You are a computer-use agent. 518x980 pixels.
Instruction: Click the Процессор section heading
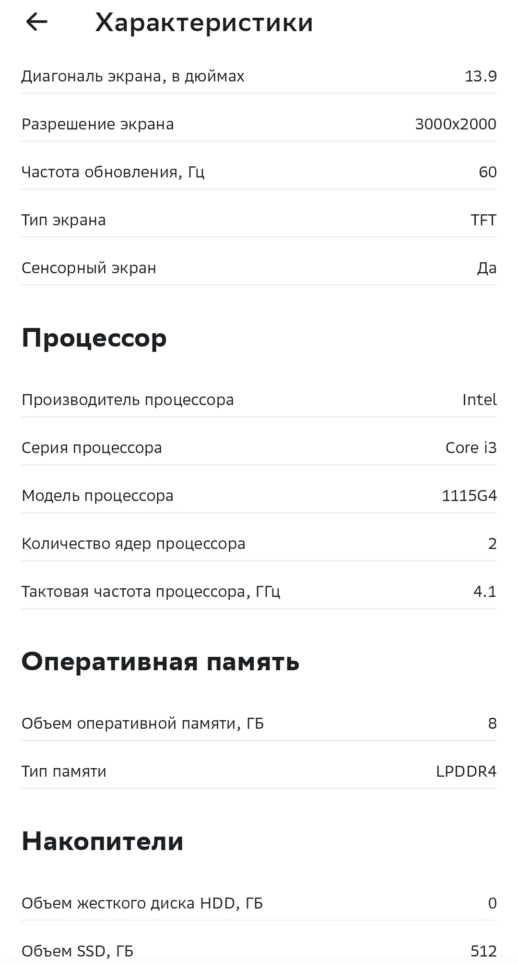point(94,338)
